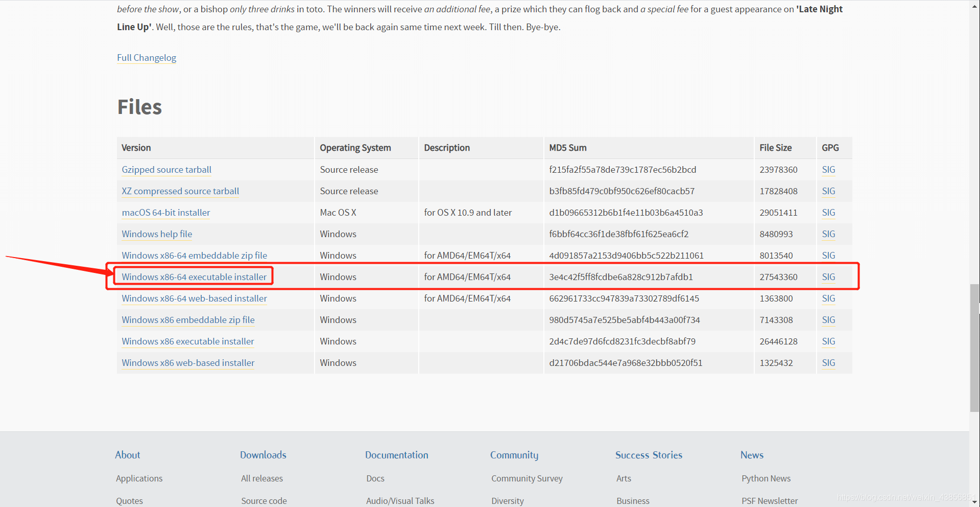Select 'for OS X 10.9 and later' text

[x=468, y=213]
